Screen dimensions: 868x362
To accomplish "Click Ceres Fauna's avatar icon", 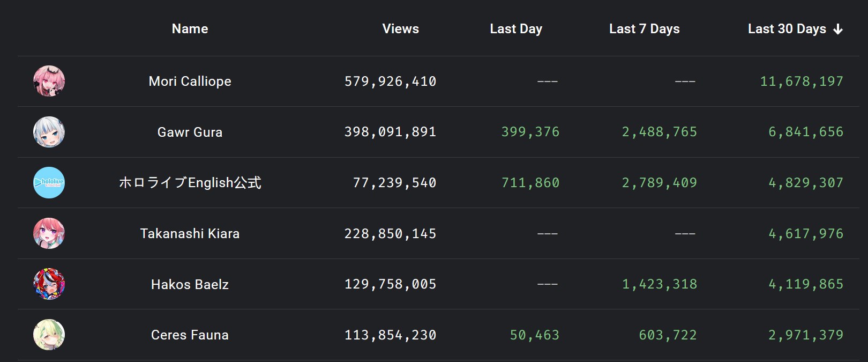I will coord(49,335).
